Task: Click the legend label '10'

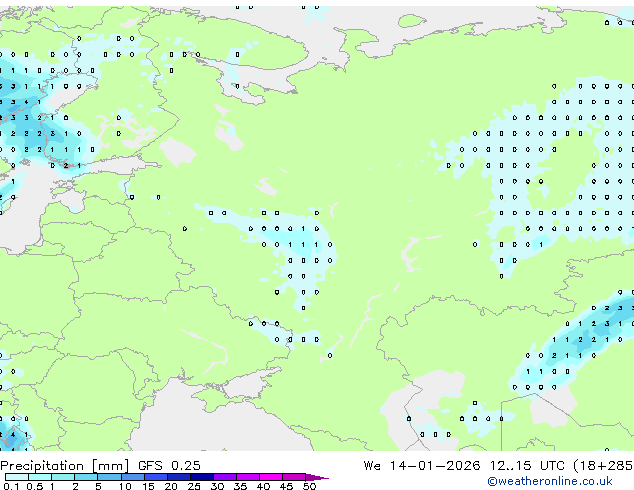Action: [125, 486]
